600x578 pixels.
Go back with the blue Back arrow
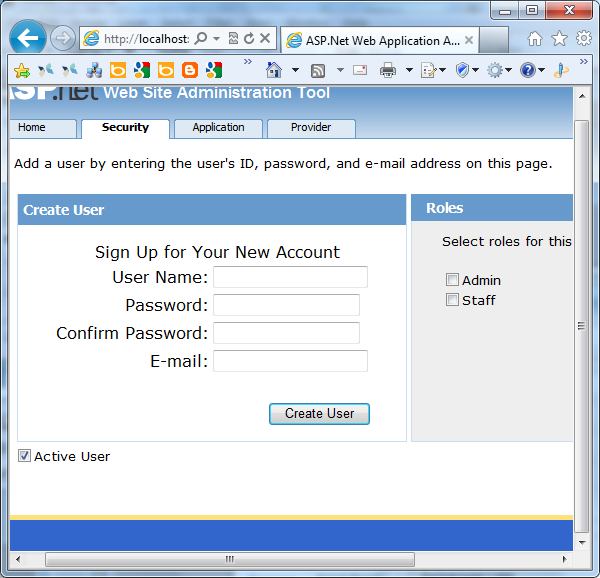point(28,38)
